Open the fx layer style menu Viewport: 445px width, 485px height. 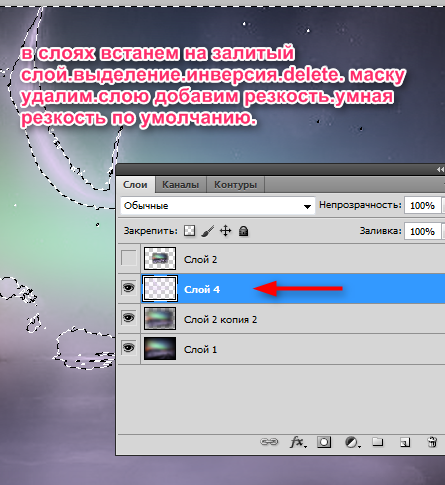pos(298,442)
